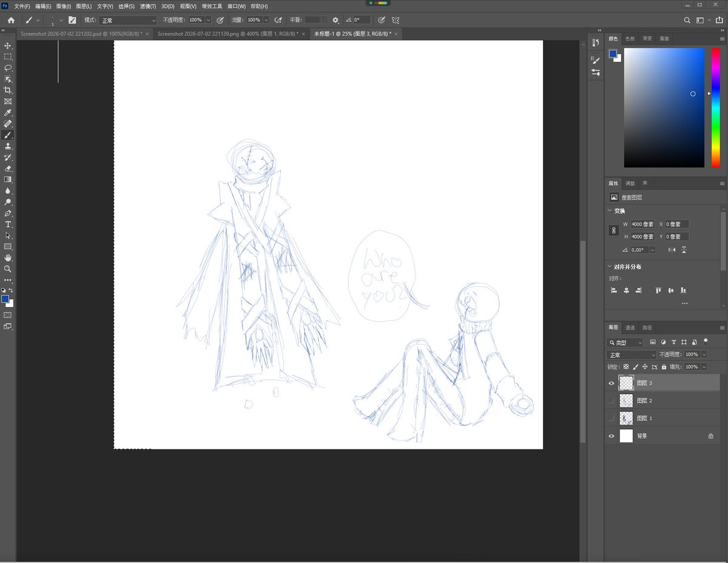Select the Pen tool
The height and width of the screenshot is (563, 728).
pyautogui.click(x=8, y=213)
